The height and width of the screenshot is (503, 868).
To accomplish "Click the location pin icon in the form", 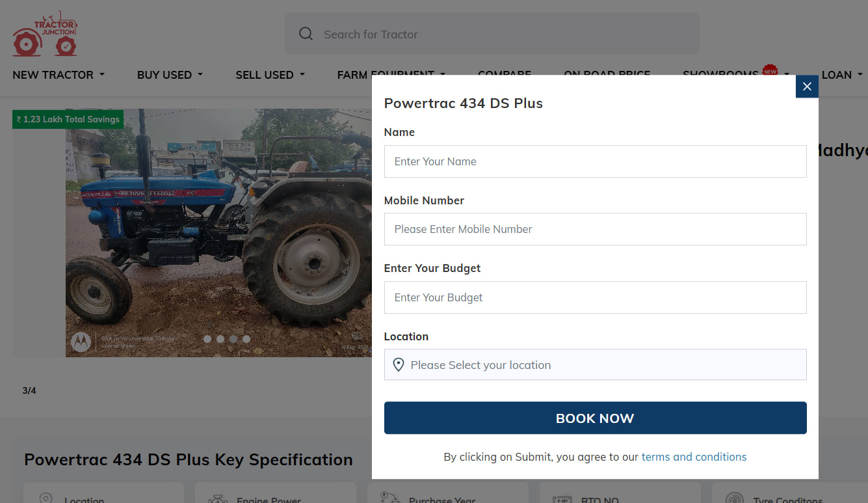I will click(399, 365).
